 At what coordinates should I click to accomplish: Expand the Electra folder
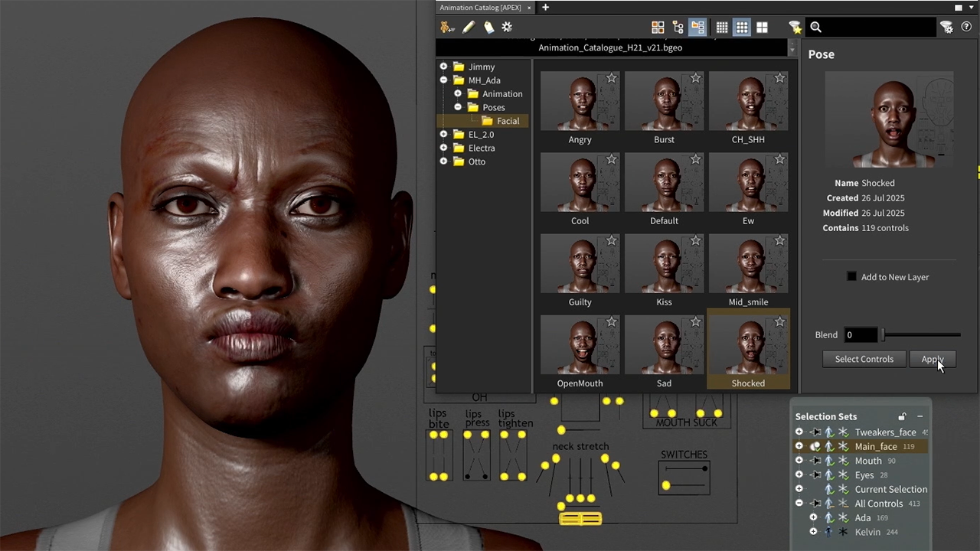(x=443, y=148)
